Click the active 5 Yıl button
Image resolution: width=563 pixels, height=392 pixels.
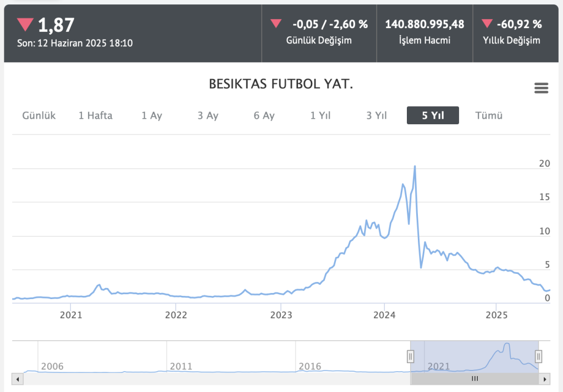tap(433, 115)
